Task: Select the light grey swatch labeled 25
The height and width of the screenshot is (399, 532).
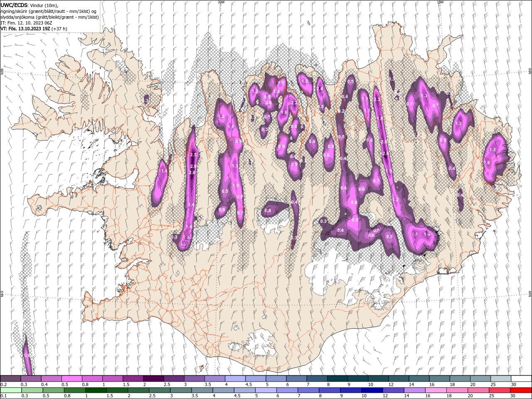Action: [x=501, y=379]
